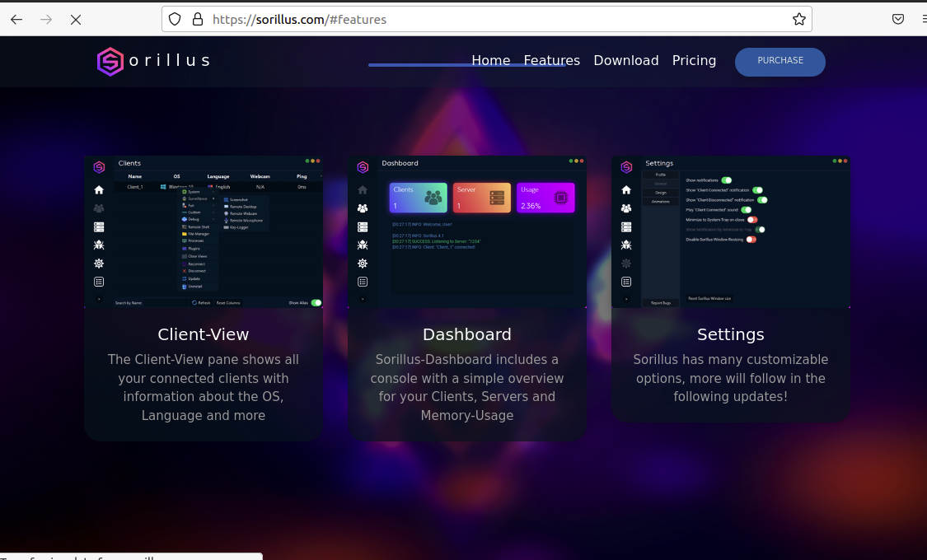Click the users icon in the Dashboard screenshot sidebar
The width and height of the screenshot is (927, 560).
click(x=363, y=208)
